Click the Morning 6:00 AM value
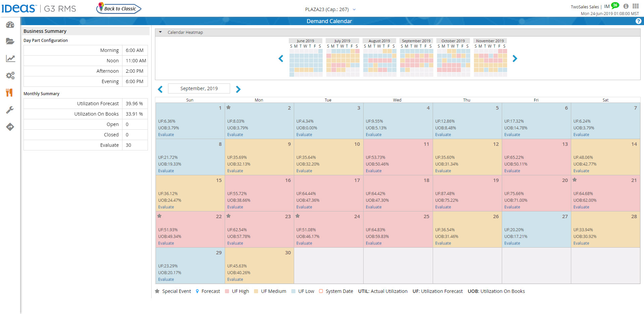Viewport: 644px width, 314px height. click(x=135, y=50)
